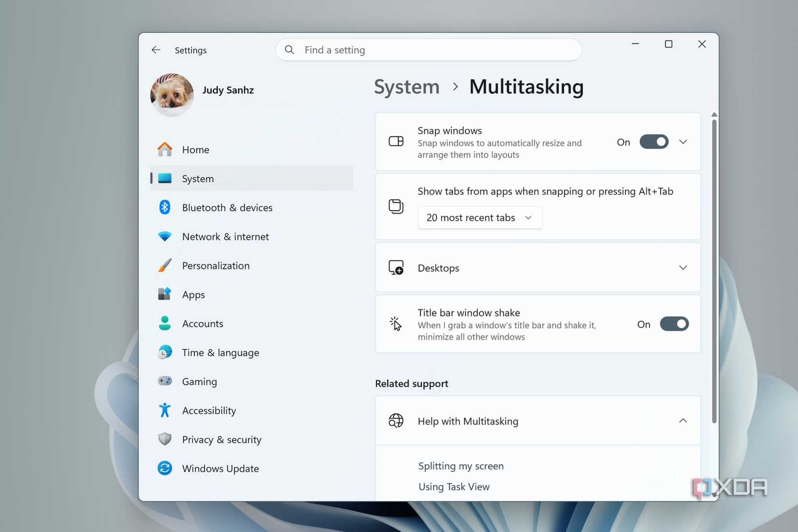Click the Accounts person icon

165,324
